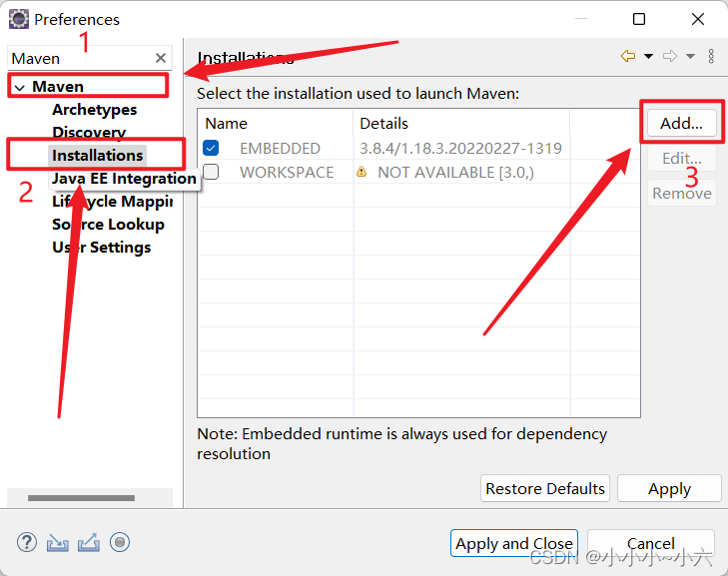
Task: Click the Name column header
Action: click(276, 124)
